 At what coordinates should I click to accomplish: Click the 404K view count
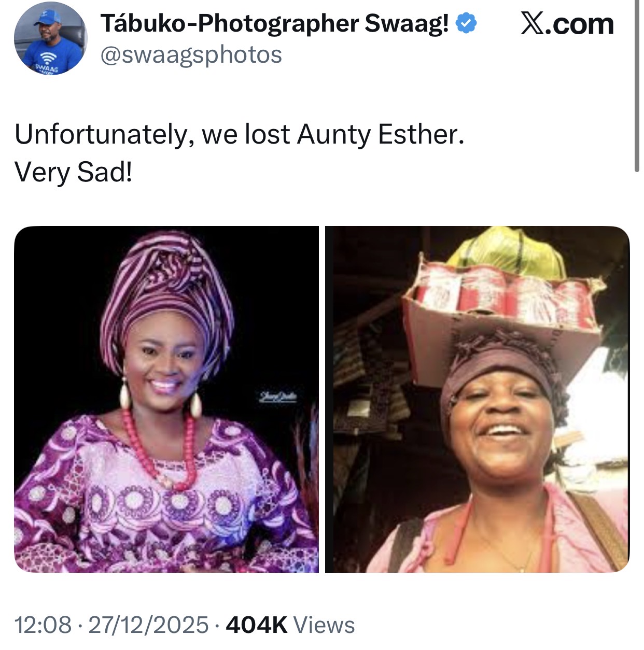coord(256,625)
